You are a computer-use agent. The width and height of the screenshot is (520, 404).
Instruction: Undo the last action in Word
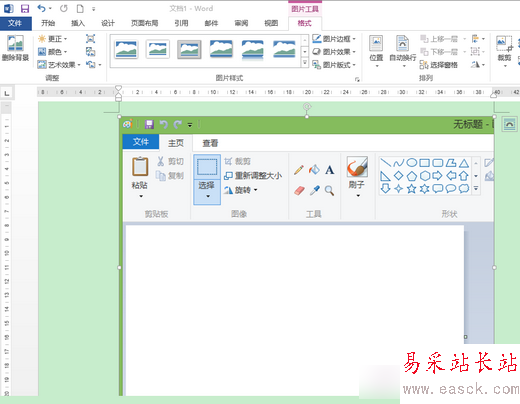coord(41,8)
